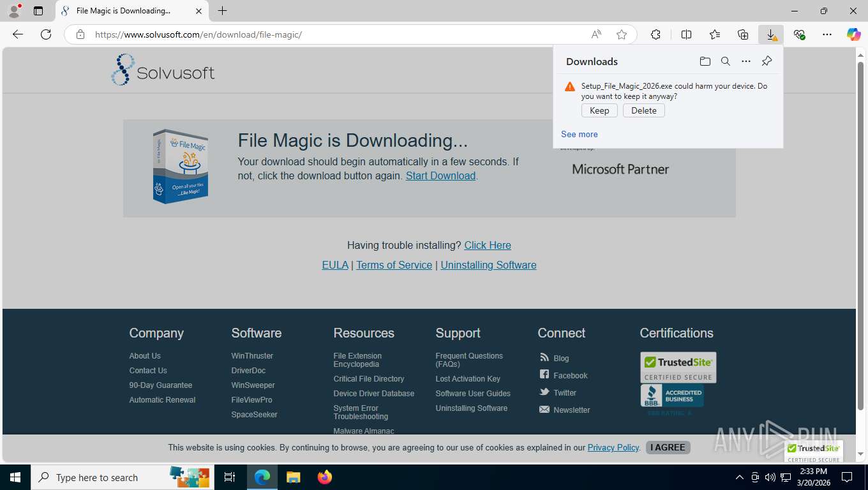This screenshot has width=868, height=490.
Task: View site information lock icon
Action: [x=80, y=34]
